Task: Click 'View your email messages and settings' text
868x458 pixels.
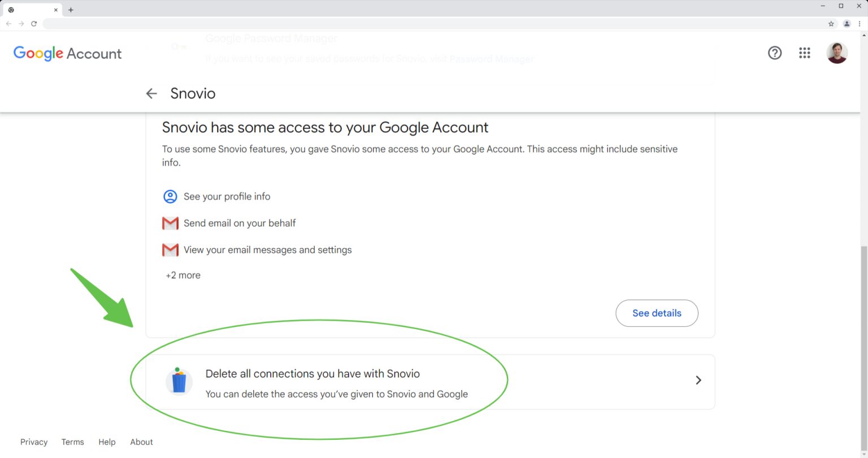Action: [x=267, y=250]
